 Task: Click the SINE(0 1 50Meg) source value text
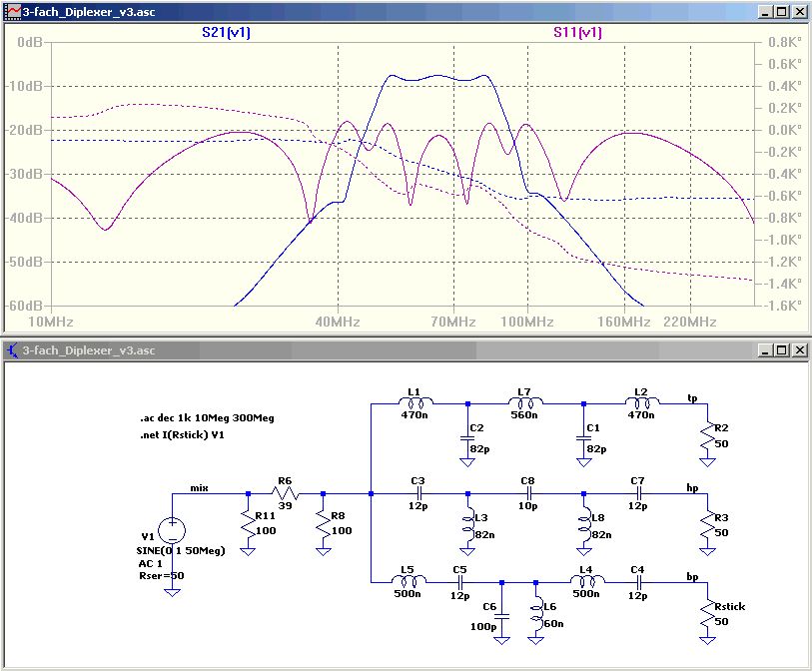183,550
